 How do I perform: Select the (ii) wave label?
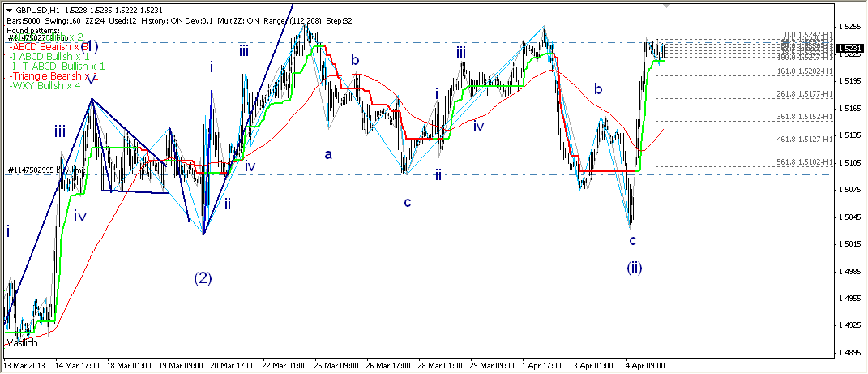click(x=634, y=268)
